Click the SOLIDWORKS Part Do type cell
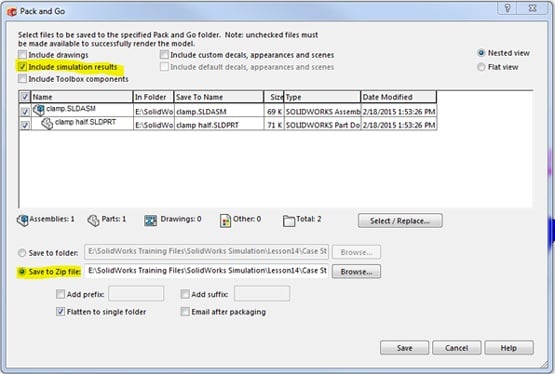The width and height of the screenshot is (555, 374). pos(322,125)
